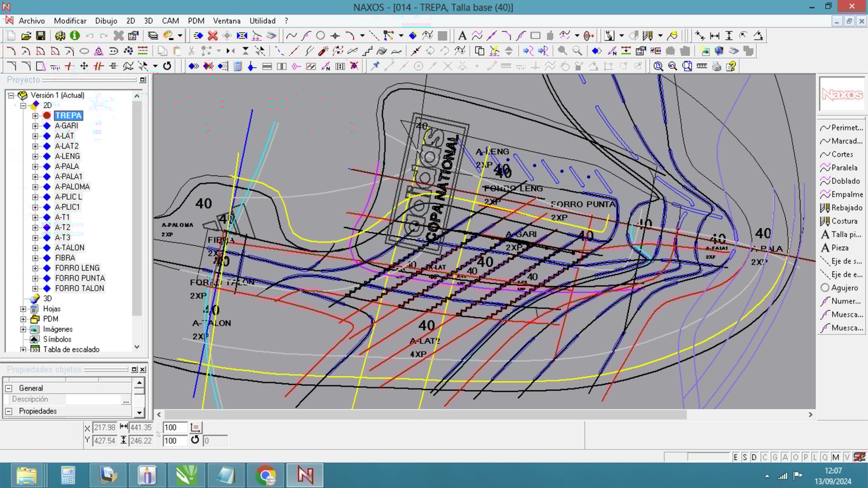Open the CAM menu
The image size is (868, 488).
[170, 21]
